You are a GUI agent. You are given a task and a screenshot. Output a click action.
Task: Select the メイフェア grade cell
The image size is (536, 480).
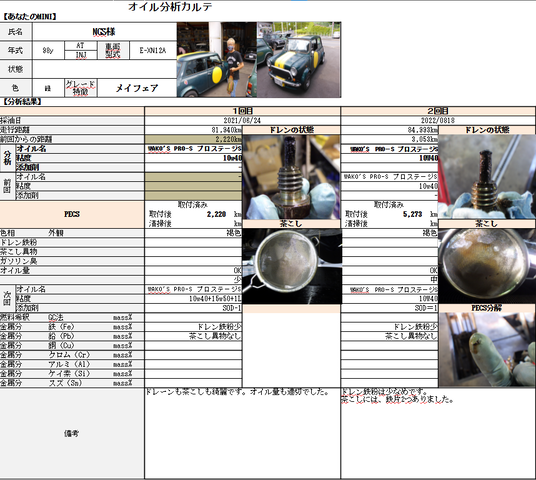tap(137, 88)
